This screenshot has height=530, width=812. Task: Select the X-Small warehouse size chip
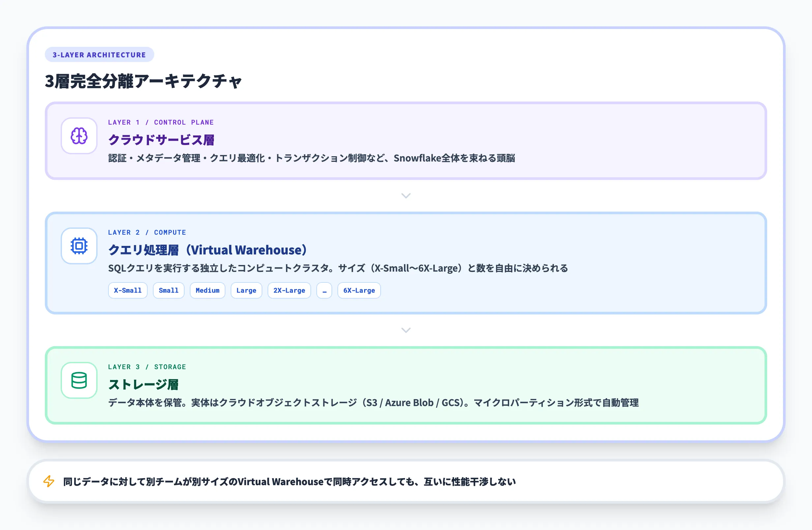pyautogui.click(x=128, y=290)
